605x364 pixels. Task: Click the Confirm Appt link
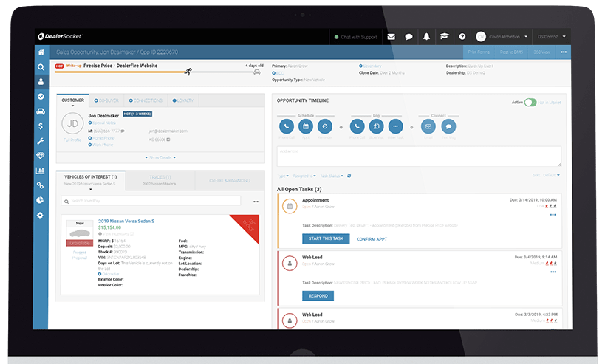pos(372,239)
